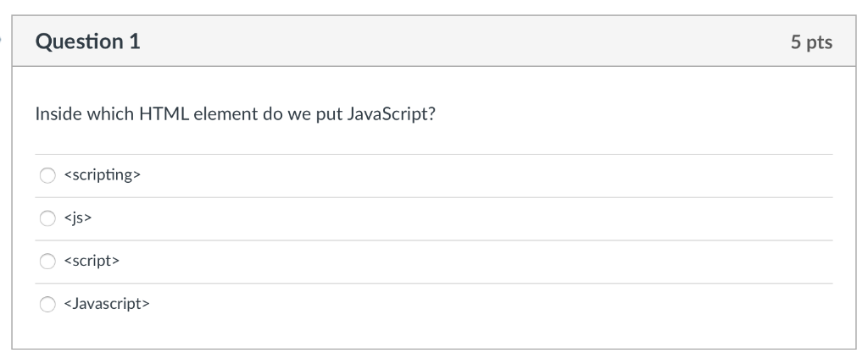Screen dimensions: 868x353
Task: Click the number "1" in the Question heading
Action: tap(135, 41)
